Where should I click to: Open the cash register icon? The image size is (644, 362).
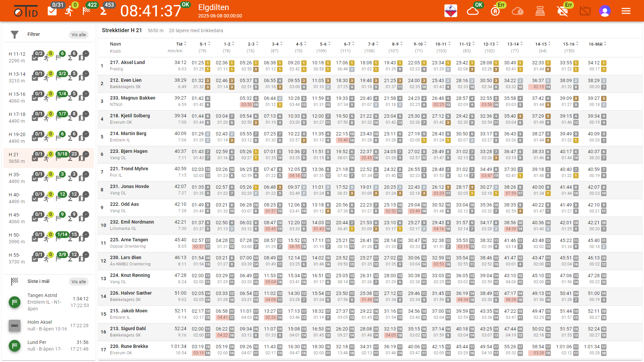tap(540, 11)
